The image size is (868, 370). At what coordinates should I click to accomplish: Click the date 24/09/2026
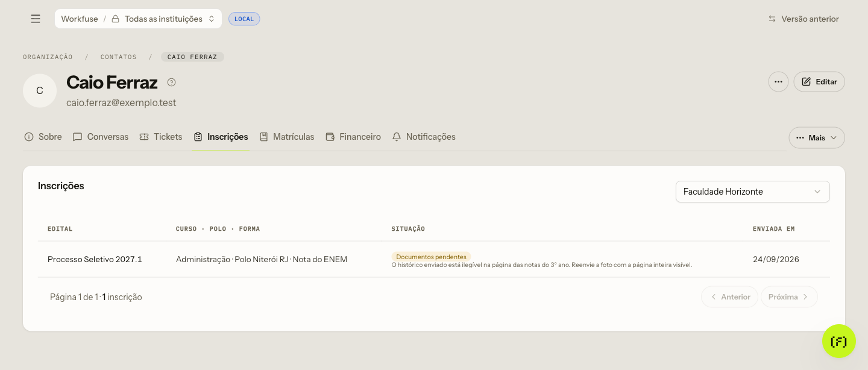(776, 259)
